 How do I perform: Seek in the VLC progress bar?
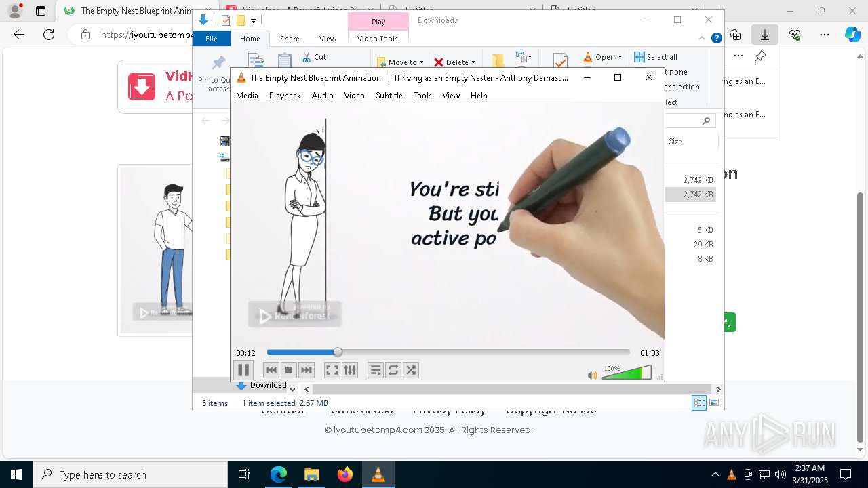[x=448, y=352]
